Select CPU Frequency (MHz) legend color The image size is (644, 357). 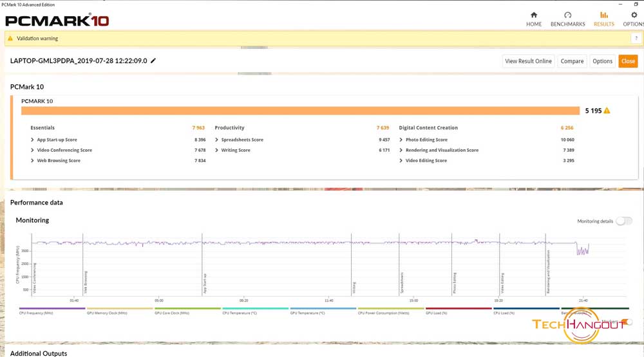52,308
